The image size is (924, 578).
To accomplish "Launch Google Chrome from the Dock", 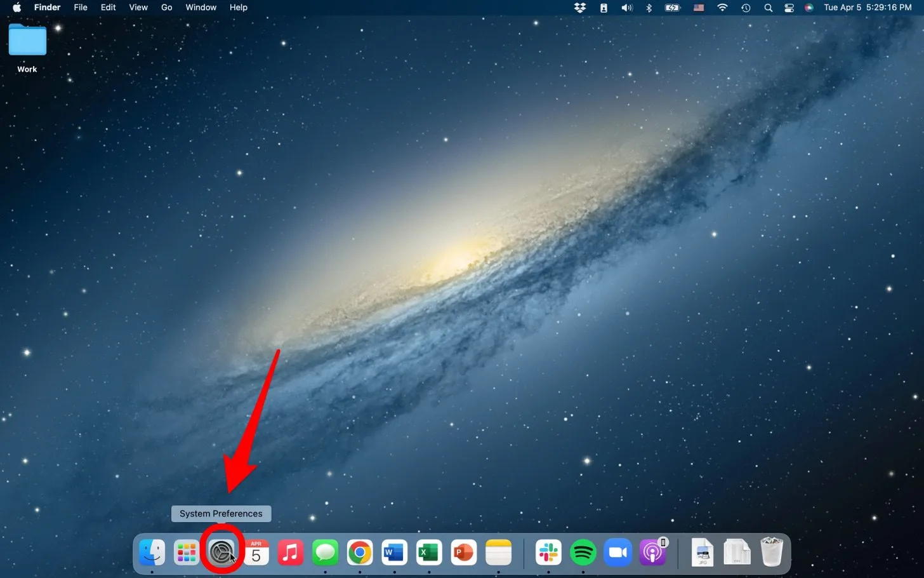I will coord(360,553).
